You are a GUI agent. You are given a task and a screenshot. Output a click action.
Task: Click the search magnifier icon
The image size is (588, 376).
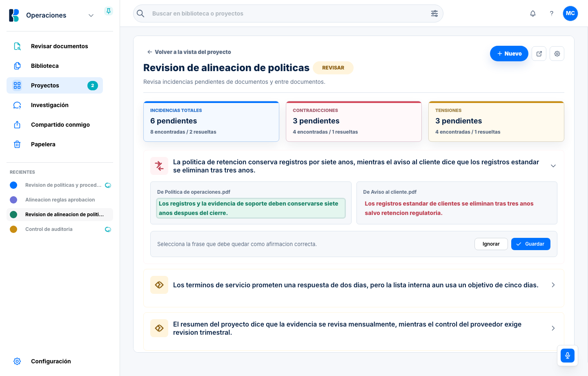tap(140, 13)
